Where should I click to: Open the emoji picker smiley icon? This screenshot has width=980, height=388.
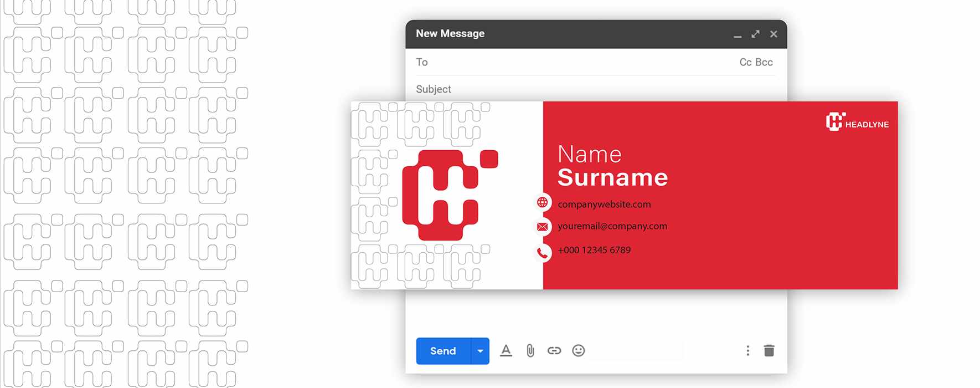(578, 351)
